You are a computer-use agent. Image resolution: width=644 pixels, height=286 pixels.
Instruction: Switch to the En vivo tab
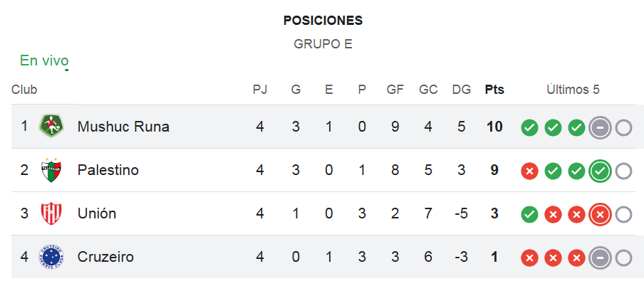44,60
